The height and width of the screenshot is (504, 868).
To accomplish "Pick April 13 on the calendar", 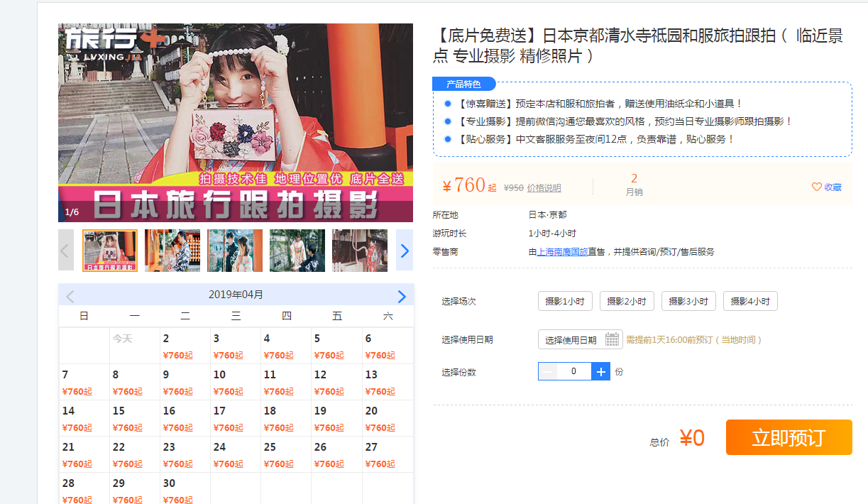I will pos(388,382).
